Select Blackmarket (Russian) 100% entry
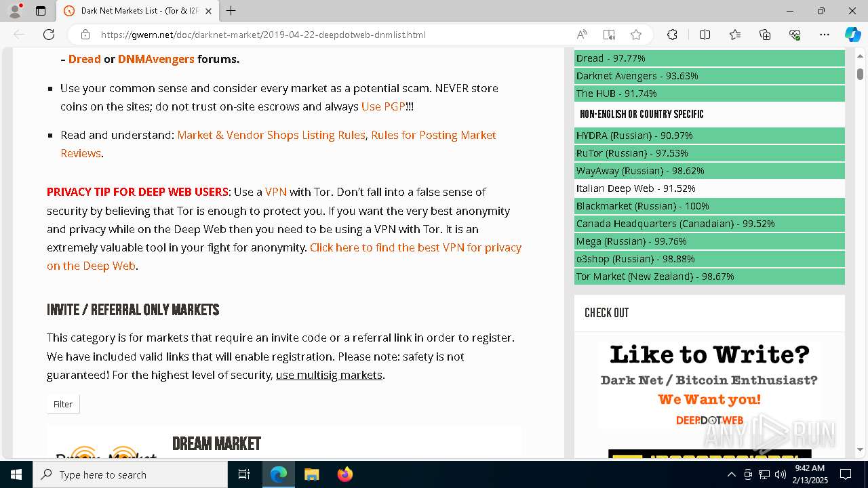Image resolution: width=868 pixels, height=488 pixels. (x=709, y=206)
